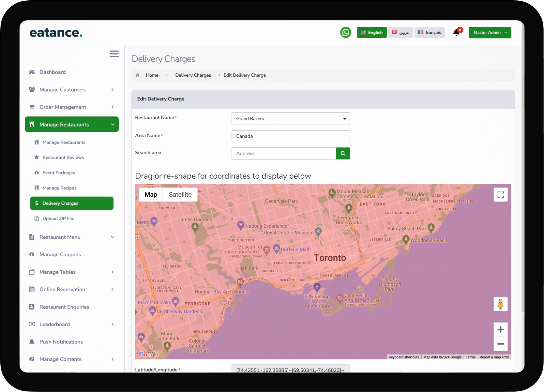Switch the map to Satellite view
This screenshot has height=392, width=544.
click(180, 194)
